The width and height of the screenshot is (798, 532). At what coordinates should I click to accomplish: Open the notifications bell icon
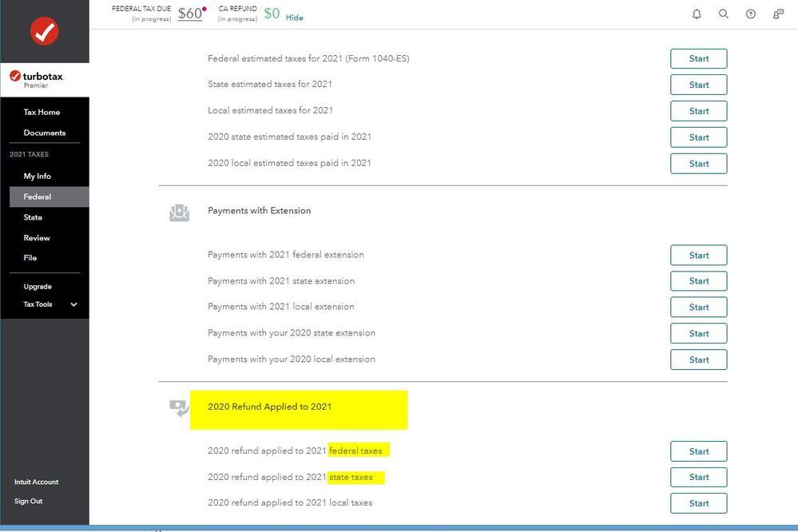click(697, 14)
